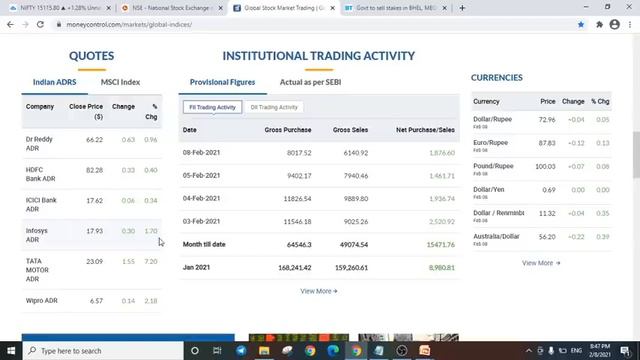The image size is (640, 360).
Task: Bookmark page with the star icon
Action: point(581,24)
